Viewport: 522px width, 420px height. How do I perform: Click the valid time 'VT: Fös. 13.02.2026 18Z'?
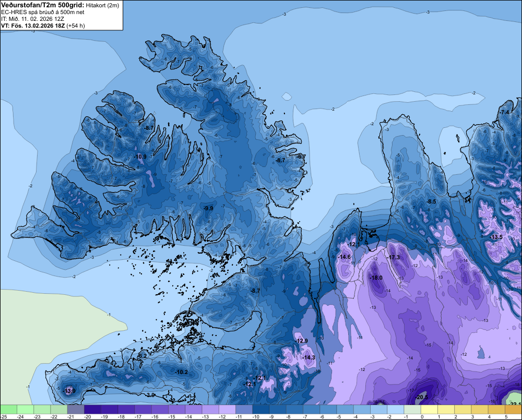(x=33, y=26)
